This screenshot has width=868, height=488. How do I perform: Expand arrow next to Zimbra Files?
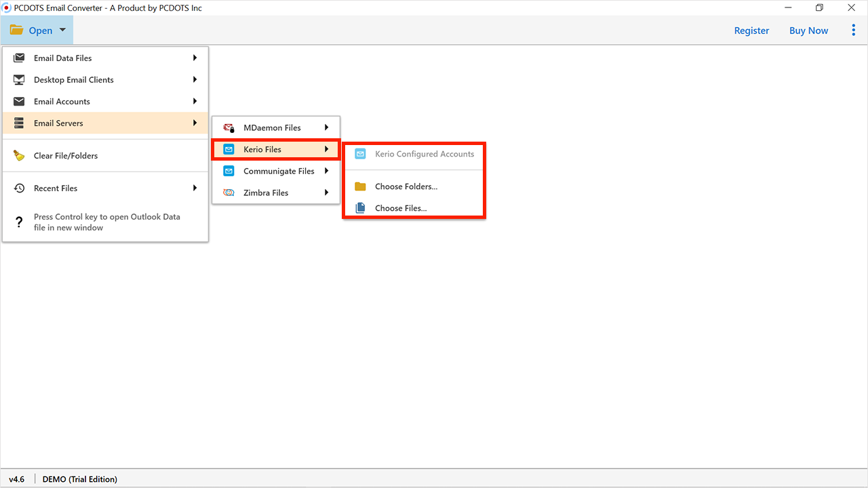[x=326, y=192]
